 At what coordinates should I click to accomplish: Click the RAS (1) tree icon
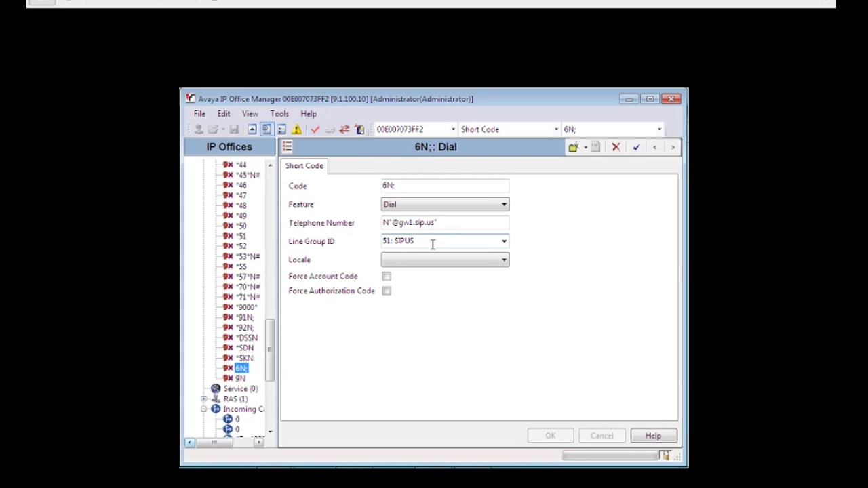(216, 399)
